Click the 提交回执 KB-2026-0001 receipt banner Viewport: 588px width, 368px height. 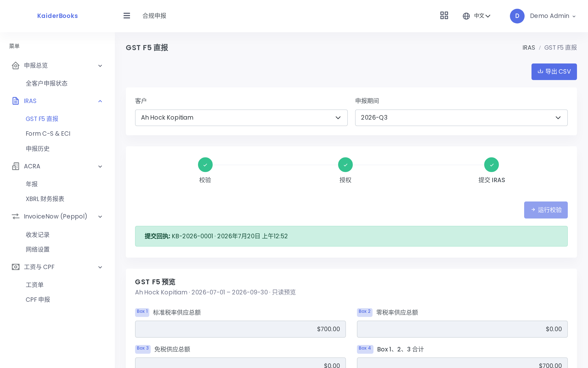point(351,236)
